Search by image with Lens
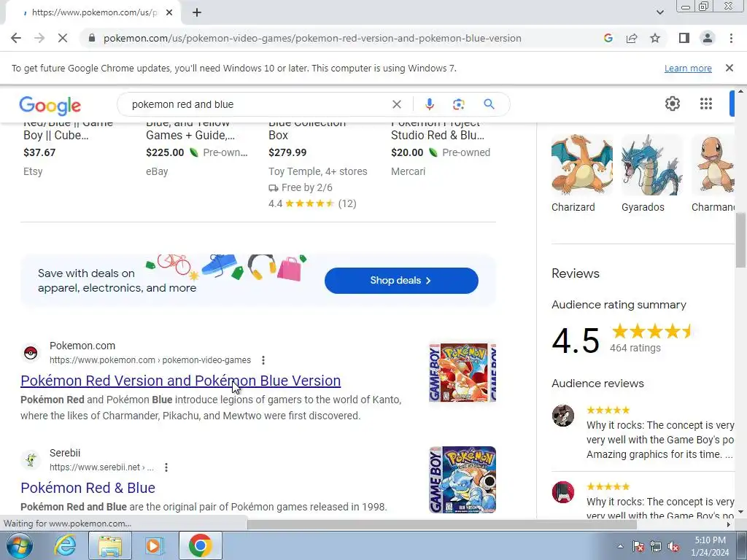747x560 pixels. click(458, 104)
